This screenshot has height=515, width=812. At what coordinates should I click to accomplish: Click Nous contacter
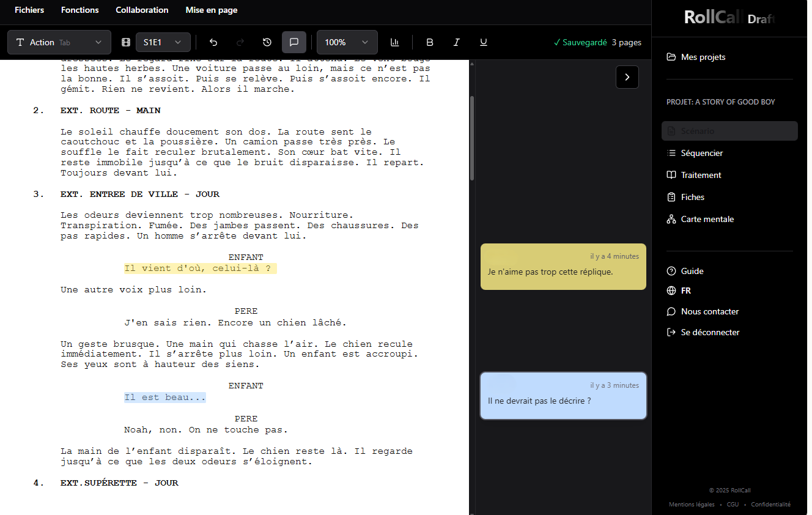tap(703, 311)
